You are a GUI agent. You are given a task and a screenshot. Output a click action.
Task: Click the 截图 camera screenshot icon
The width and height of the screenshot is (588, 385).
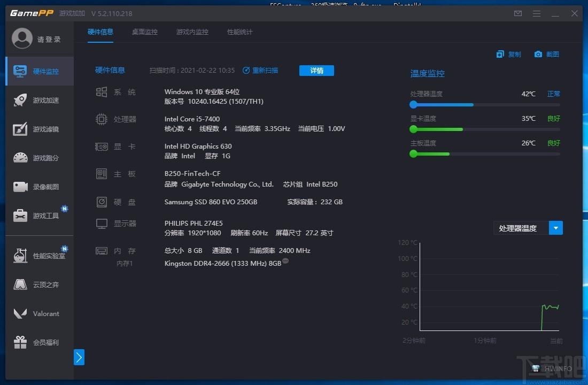[538, 55]
